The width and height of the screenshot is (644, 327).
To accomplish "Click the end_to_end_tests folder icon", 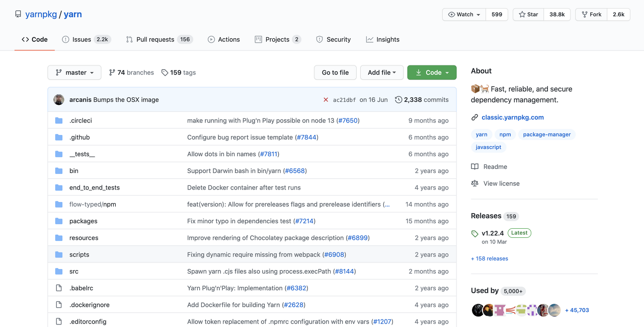I will pos(59,187).
